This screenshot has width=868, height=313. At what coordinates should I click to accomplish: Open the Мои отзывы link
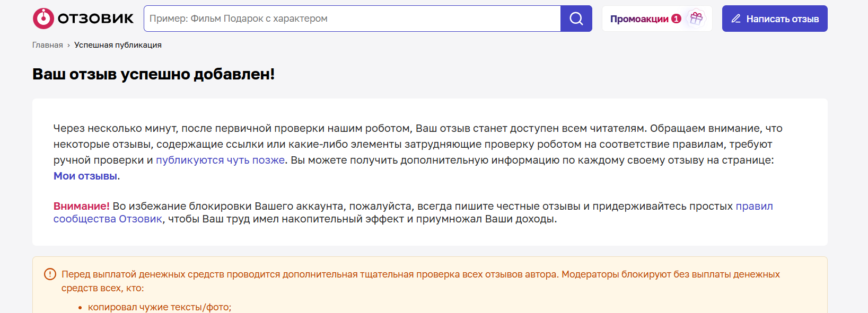click(85, 176)
